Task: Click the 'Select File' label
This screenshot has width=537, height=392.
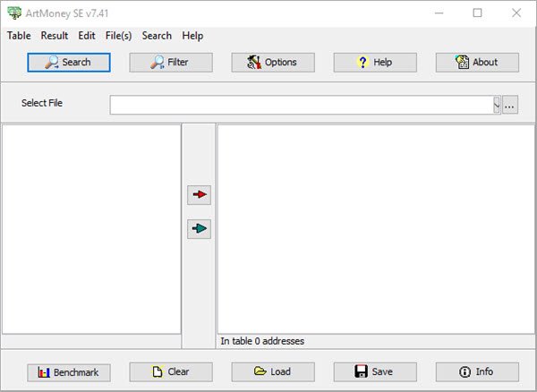Action: [42, 103]
